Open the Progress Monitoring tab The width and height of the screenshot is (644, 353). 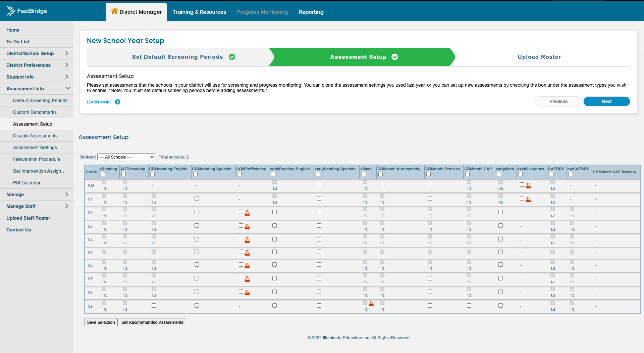click(x=262, y=12)
